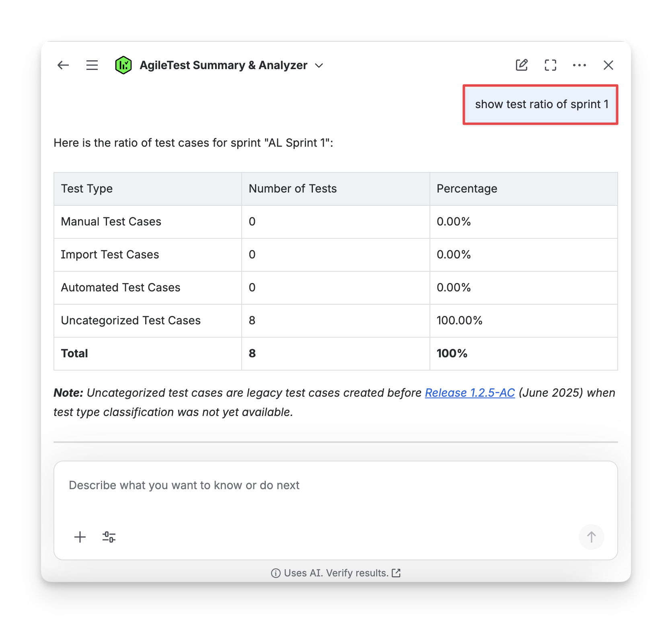The height and width of the screenshot is (623, 672).
Task: Open the hamburger menu
Action: click(92, 65)
